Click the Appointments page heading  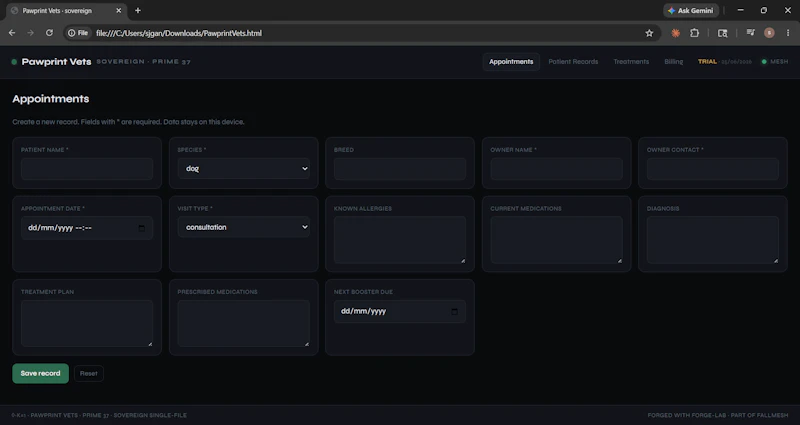pos(51,99)
